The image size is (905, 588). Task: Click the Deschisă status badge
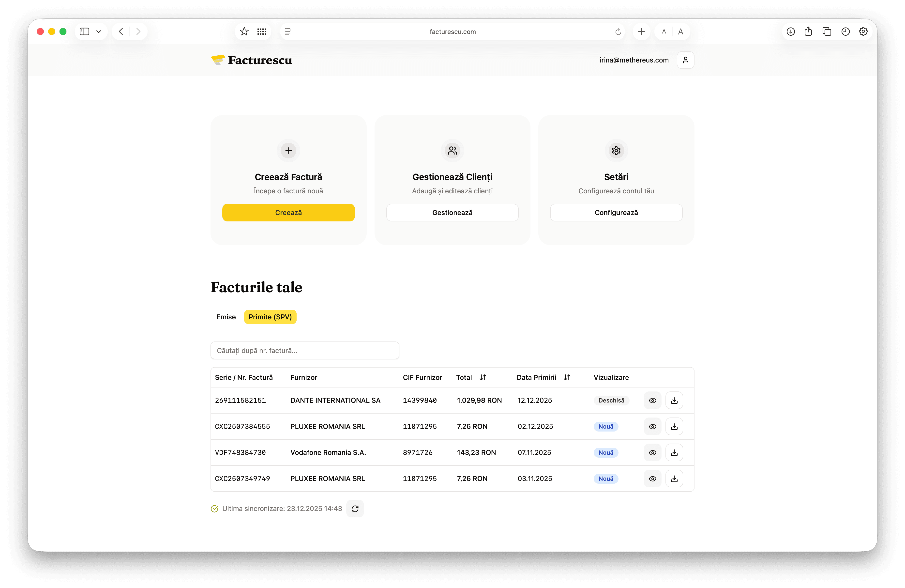pos(611,400)
